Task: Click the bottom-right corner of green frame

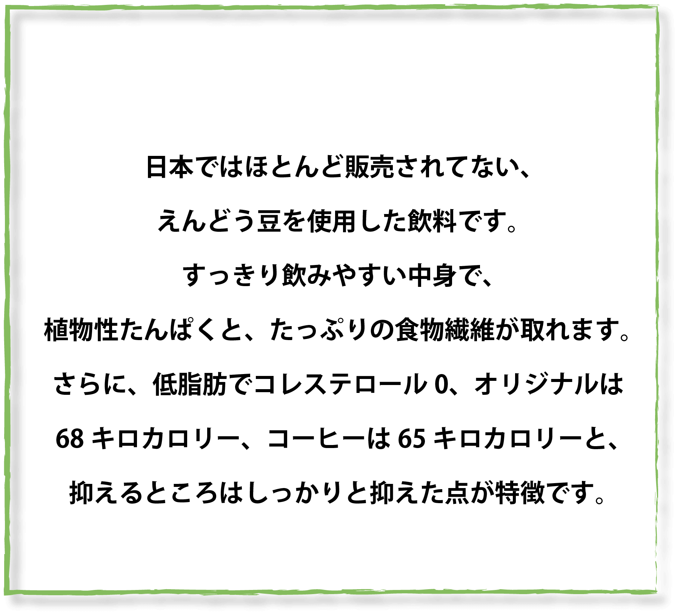Action: (657, 590)
